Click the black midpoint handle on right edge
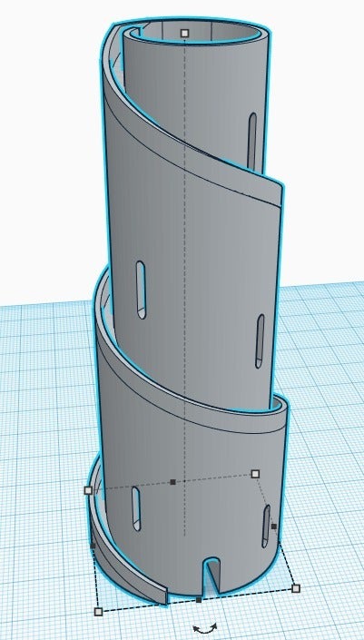 (x=274, y=527)
